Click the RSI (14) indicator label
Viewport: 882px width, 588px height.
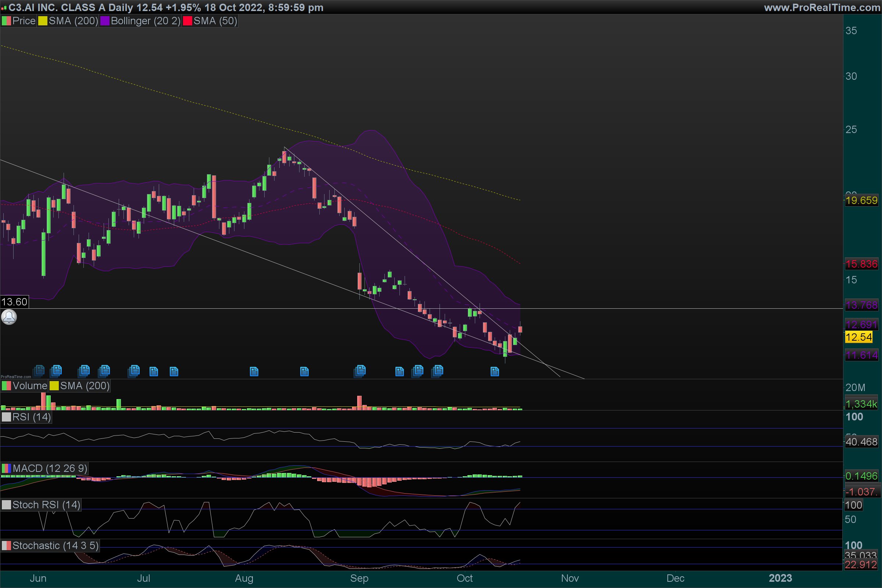(x=31, y=417)
